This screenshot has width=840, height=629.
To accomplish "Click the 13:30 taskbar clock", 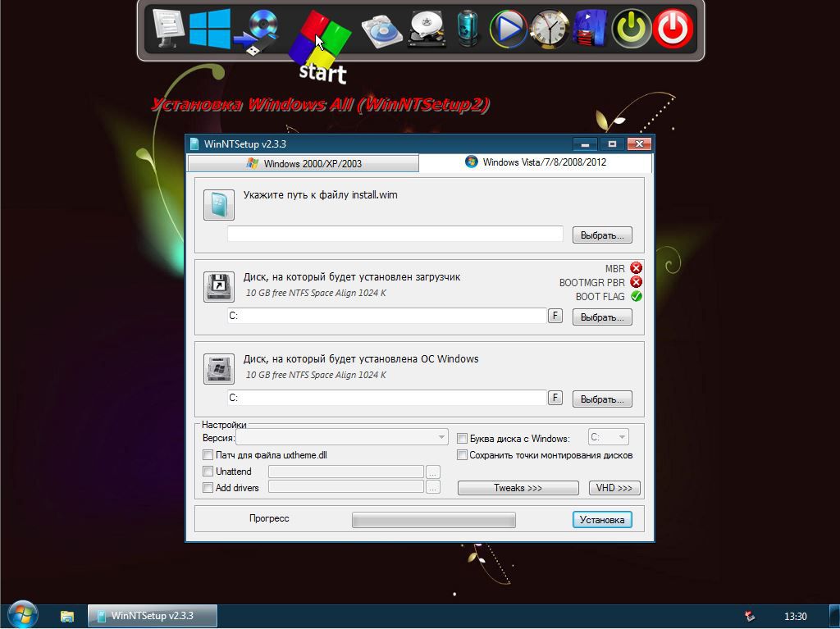I will point(795,617).
